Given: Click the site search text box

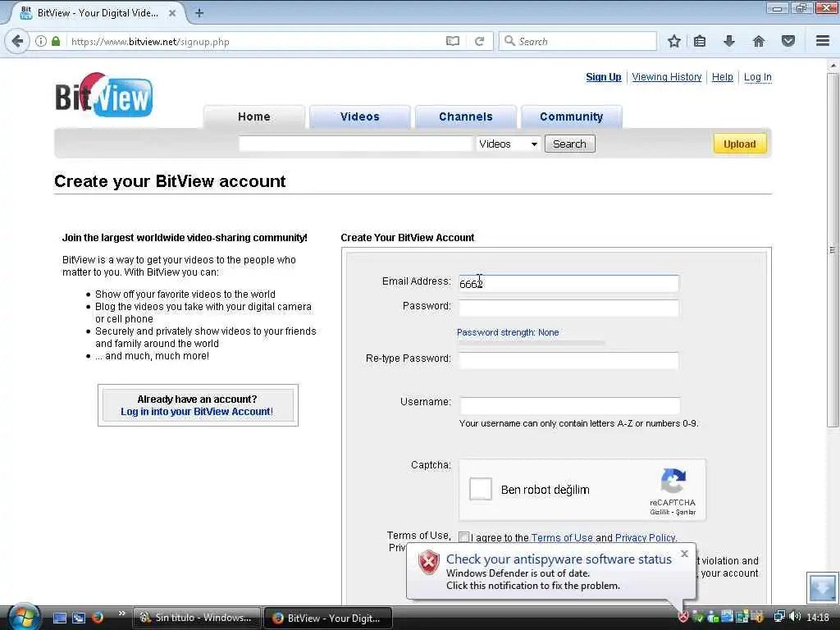Looking at the screenshot, I should click(355, 144).
